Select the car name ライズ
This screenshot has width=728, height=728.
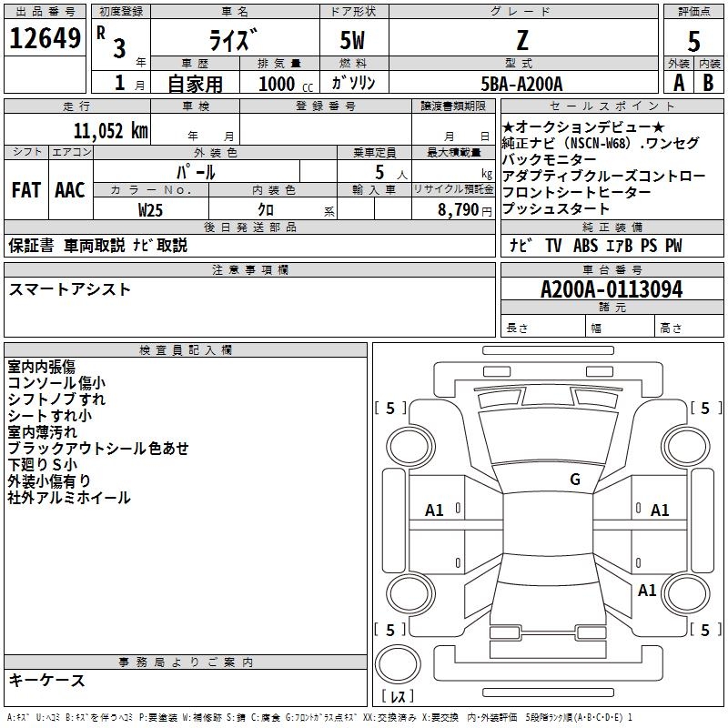(233, 40)
